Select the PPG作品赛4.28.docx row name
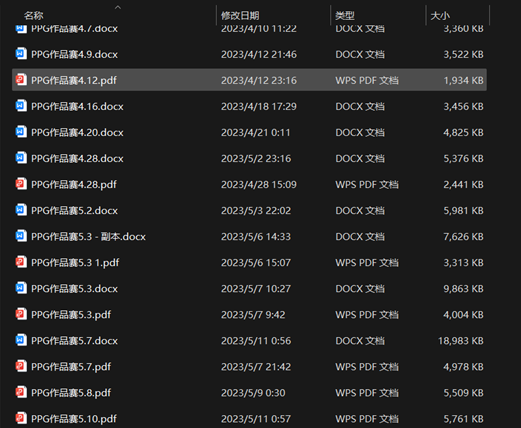This screenshot has width=521, height=428. point(77,158)
